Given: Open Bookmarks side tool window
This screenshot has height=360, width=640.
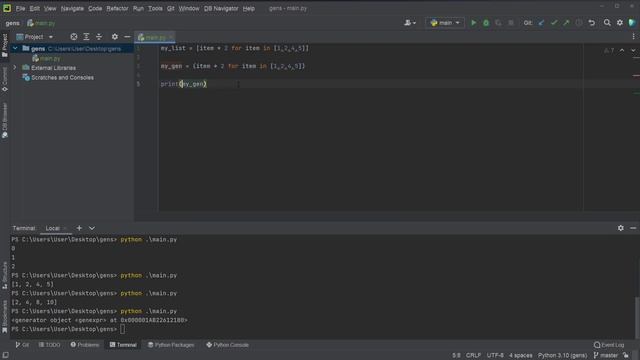Looking at the screenshot, I should (5, 317).
